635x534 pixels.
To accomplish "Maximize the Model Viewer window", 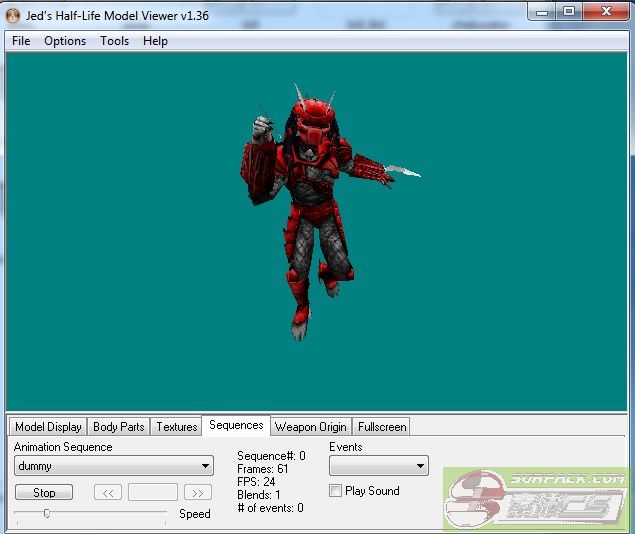I will point(568,11).
